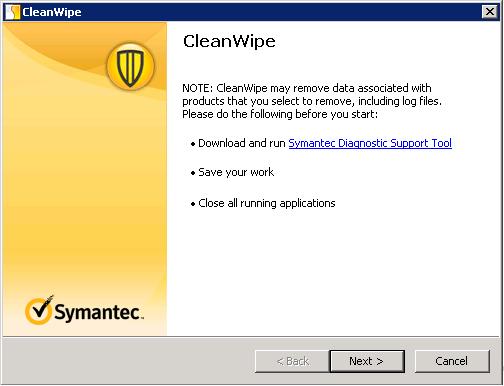Click the disabled < Back button
Viewport: 504px width, 386px height.
point(292,361)
